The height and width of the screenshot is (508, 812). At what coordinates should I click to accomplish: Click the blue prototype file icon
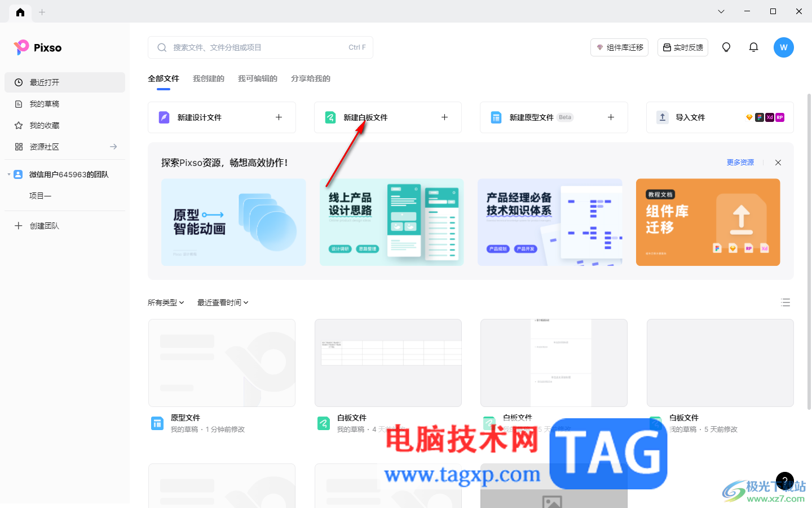click(x=496, y=117)
